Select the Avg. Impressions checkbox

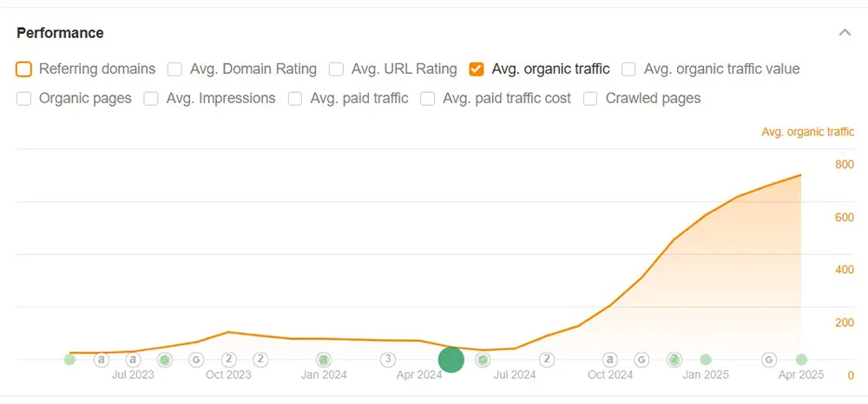coord(151,98)
